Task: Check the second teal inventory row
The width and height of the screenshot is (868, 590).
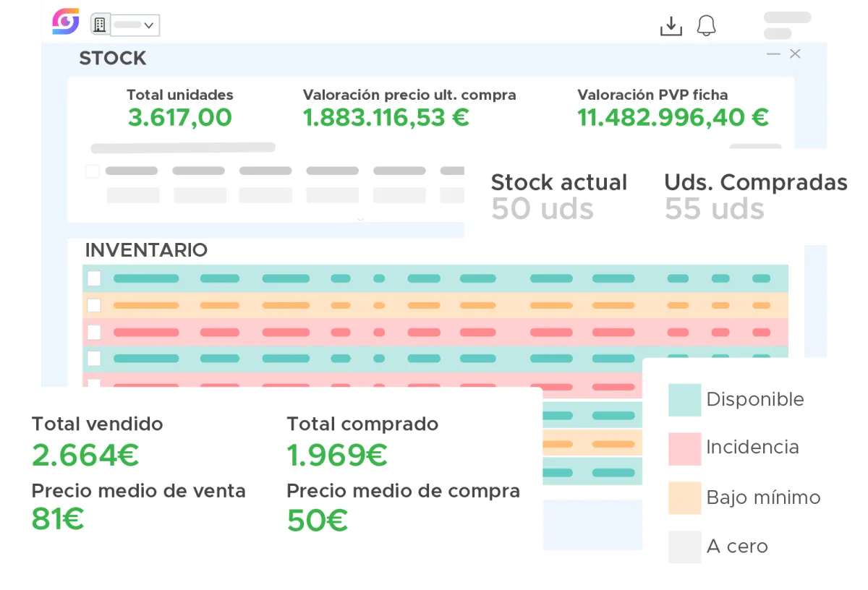Action: click(94, 359)
